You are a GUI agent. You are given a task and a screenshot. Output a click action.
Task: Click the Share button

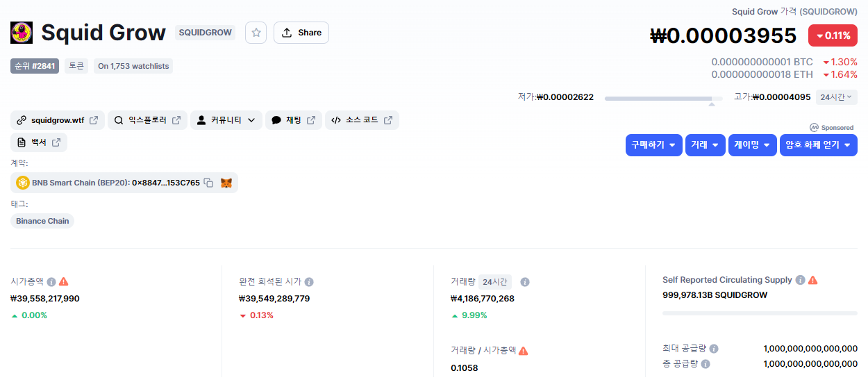(x=301, y=33)
